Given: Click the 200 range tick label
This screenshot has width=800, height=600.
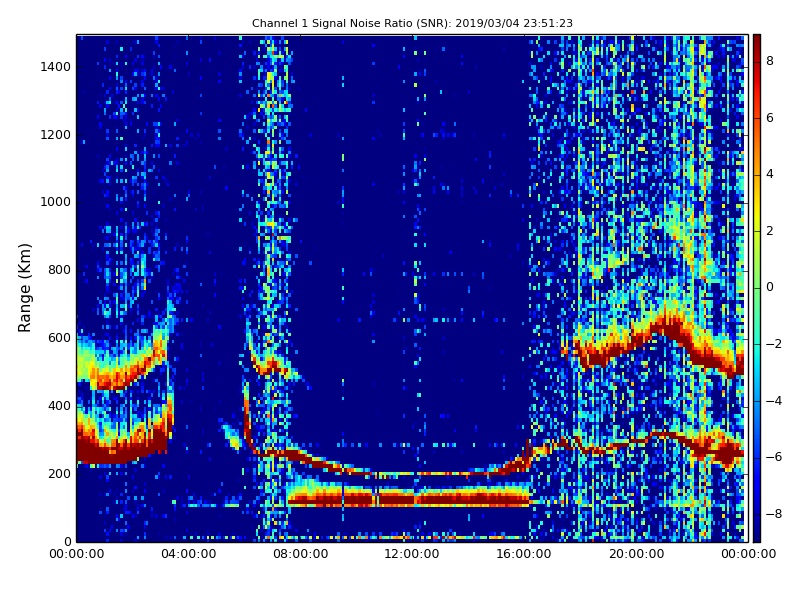Looking at the screenshot, I should pyautogui.click(x=59, y=473).
